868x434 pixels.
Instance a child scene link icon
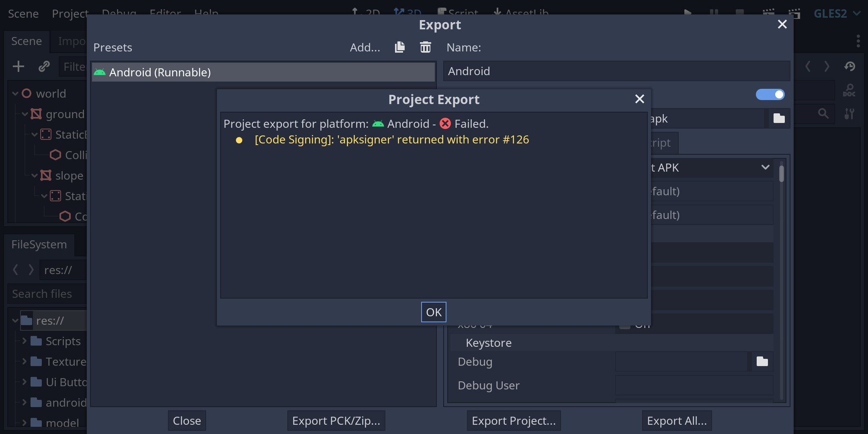(x=44, y=66)
